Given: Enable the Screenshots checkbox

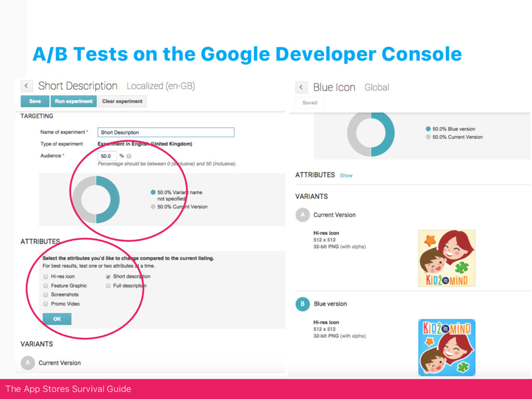Looking at the screenshot, I should pyautogui.click(x=46, y=295).
